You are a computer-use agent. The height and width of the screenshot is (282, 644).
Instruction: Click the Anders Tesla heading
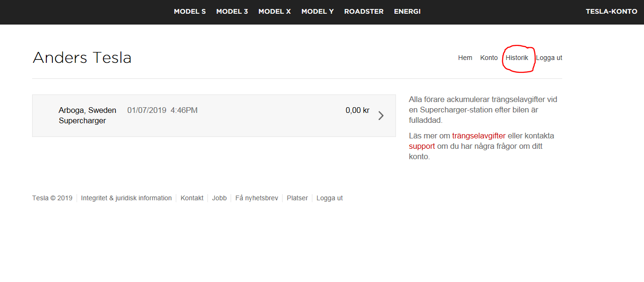point(82,58)
